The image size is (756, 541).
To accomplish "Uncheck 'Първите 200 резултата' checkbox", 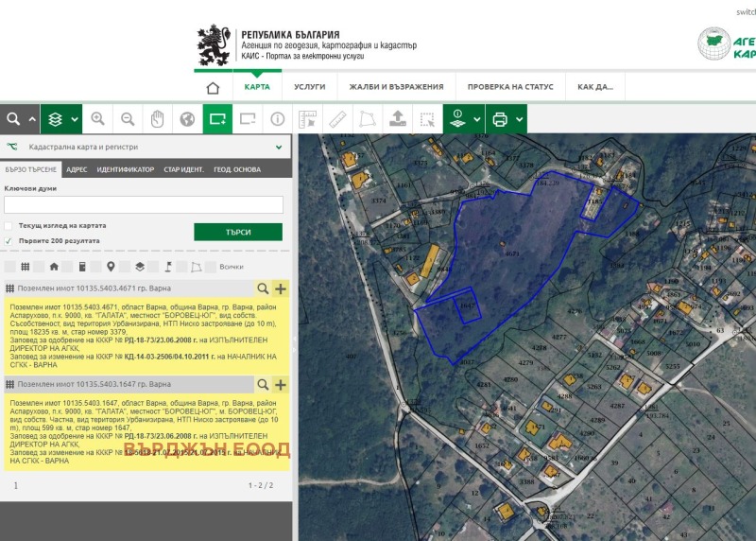I will (x=9, y=241).
